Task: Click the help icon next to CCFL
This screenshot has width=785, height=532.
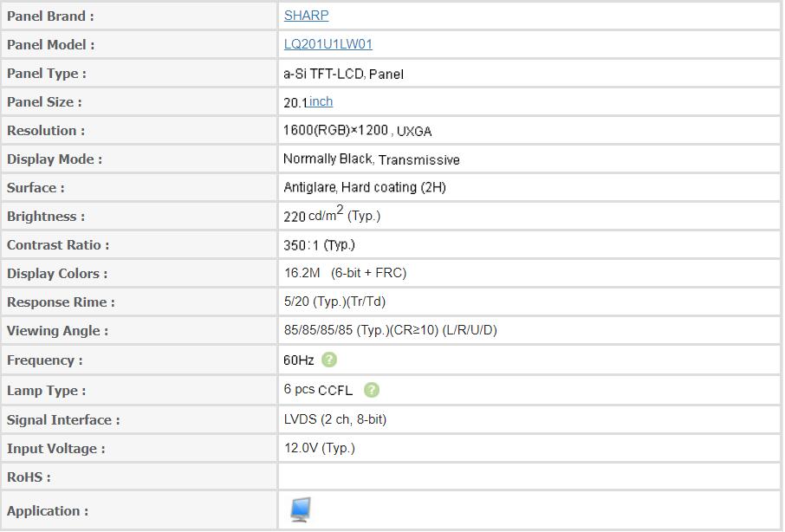Action: 372,390
